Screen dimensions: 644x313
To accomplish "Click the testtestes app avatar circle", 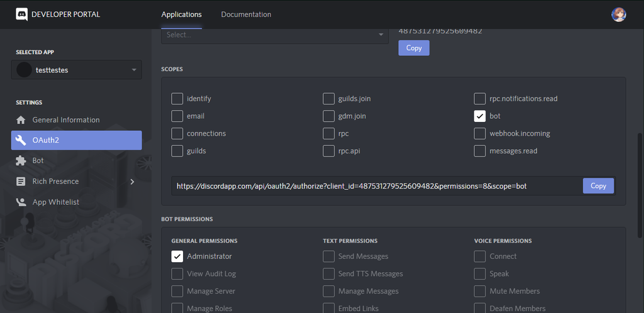I will tap(25, 70).
